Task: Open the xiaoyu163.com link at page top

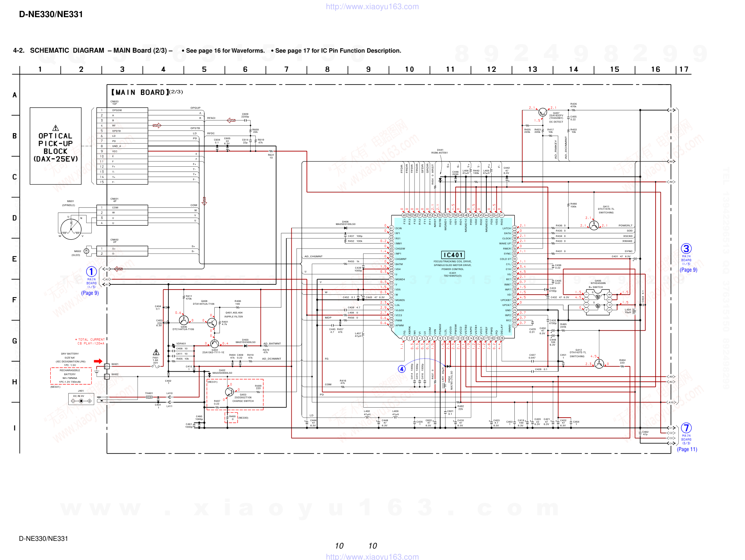Action: [x=372, y=6]
